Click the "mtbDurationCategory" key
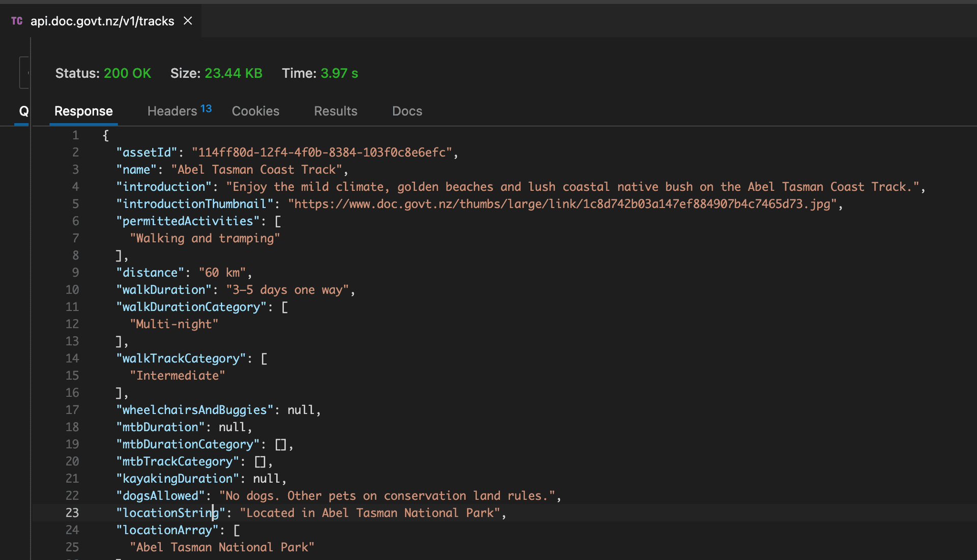The width and height of the screenshot is (977, 560). 188,445
